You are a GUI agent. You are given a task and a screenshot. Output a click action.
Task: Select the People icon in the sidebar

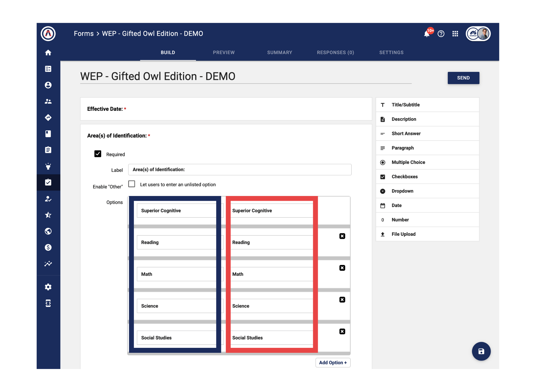click(48, 101)
